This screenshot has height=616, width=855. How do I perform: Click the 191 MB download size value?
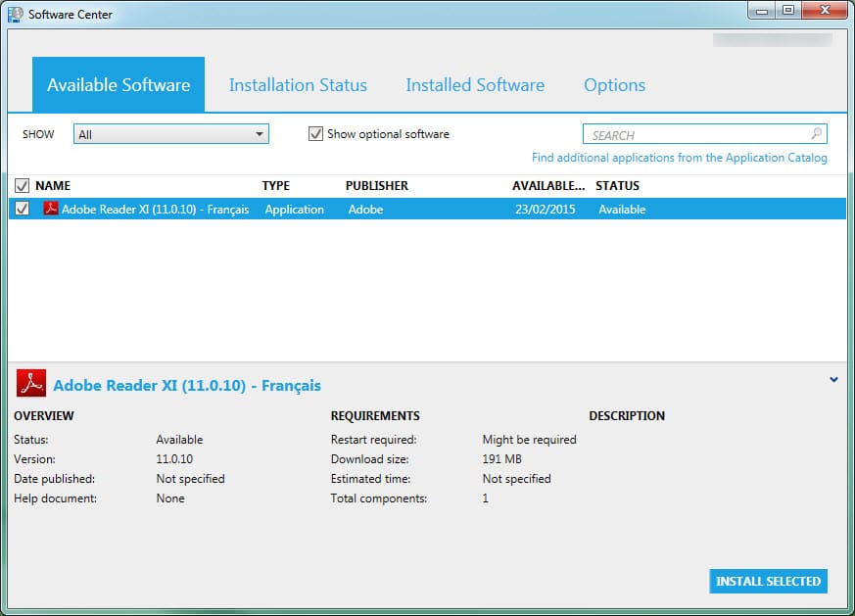pyautogui.click(x=501, y=459)
